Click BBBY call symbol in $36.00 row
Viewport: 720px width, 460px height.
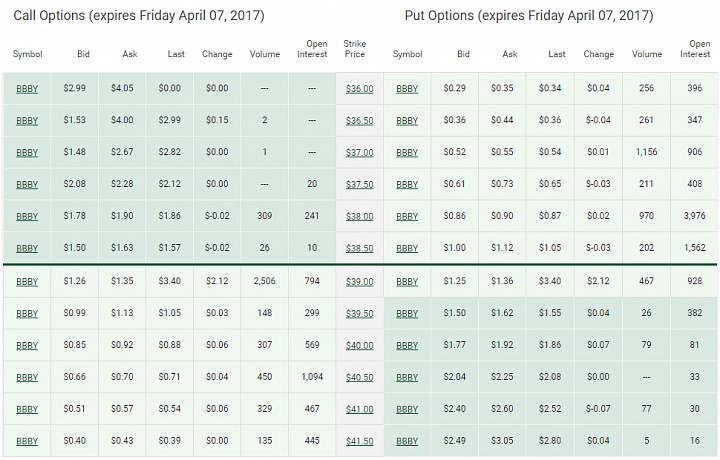pyautogui.click(x=27, y=89)
